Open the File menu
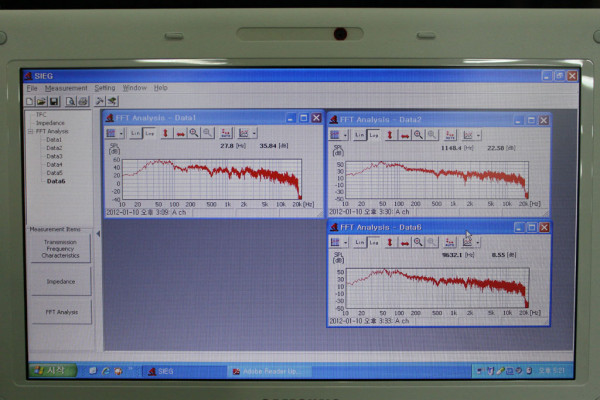 pos(32,88)
